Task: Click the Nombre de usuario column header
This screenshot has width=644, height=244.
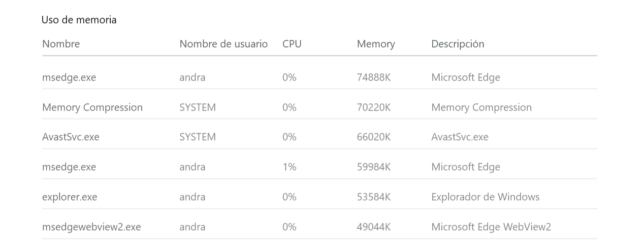Action: 224,44
